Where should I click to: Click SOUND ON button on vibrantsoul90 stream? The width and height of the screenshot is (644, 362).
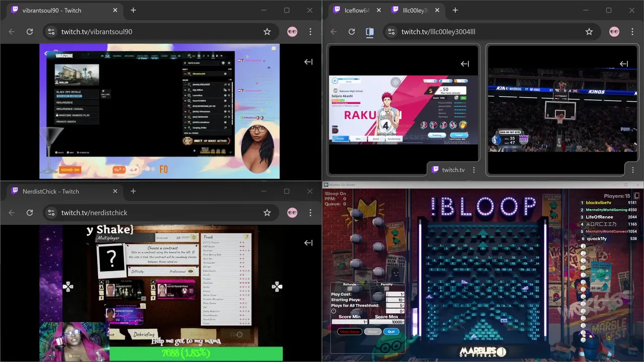pyautogui.click(x=70, y=170)
